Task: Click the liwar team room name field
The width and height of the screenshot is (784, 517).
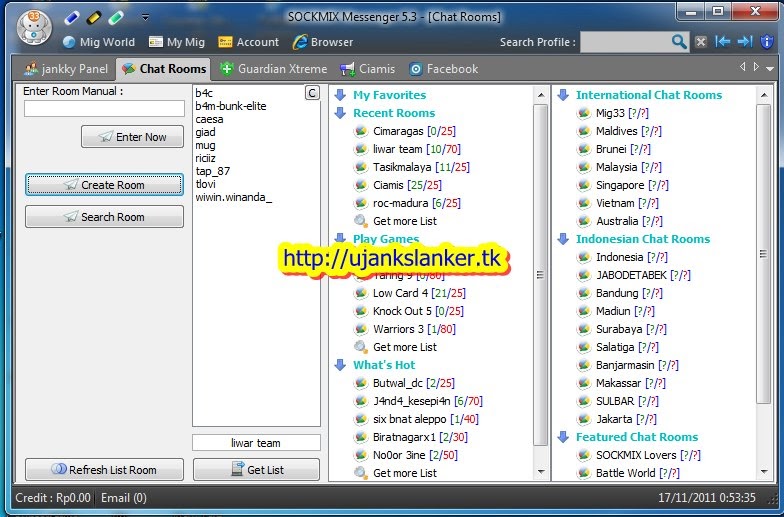Action: pyautogui.click(x=256, y=443)
